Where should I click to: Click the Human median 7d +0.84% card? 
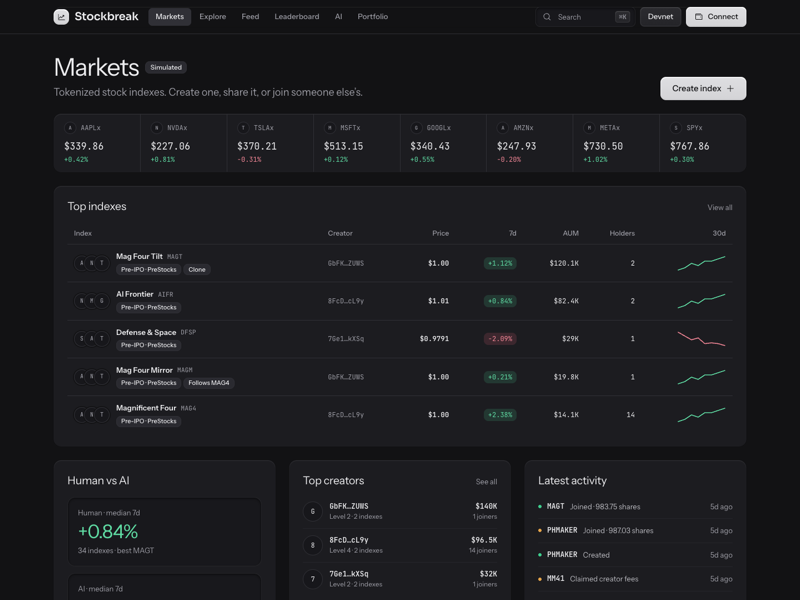[x=164, y=532]
